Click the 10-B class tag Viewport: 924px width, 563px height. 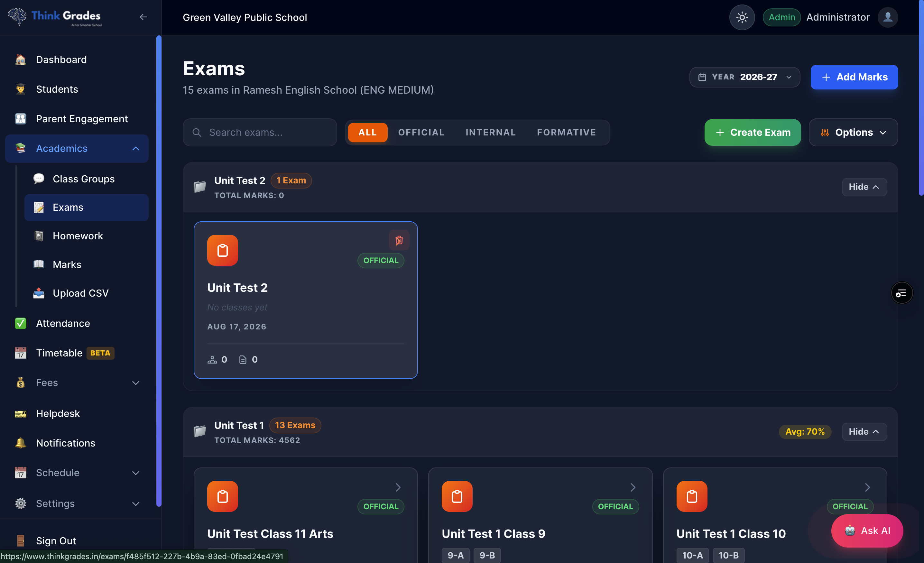coord(728,555)
